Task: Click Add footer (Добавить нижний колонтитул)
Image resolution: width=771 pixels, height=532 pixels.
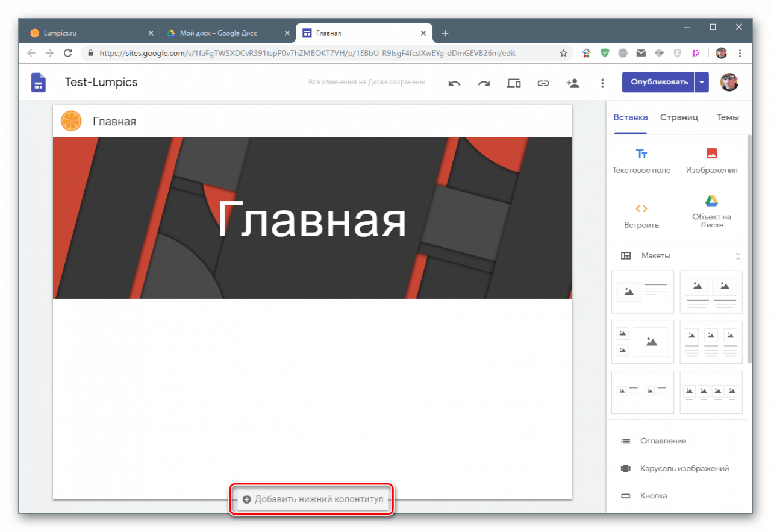Action: pos(313,499)
